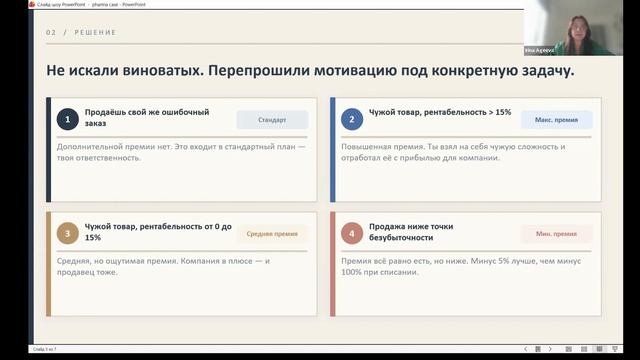Open the all-slides grid icon between arrows
The height and width of the screenshot is (360, 640).
tap(538, 349)
